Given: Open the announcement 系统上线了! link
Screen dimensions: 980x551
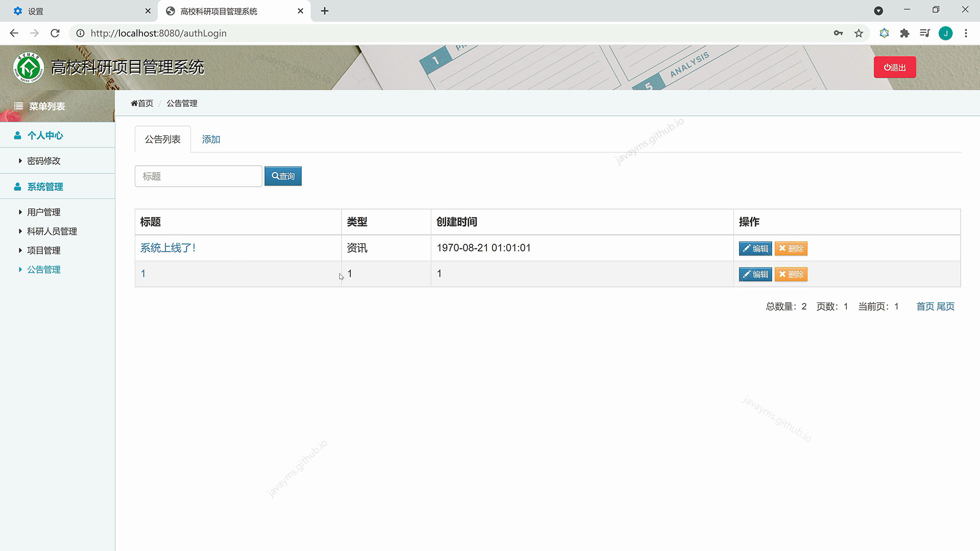Looking at the screenshot, I should [167, 247].
